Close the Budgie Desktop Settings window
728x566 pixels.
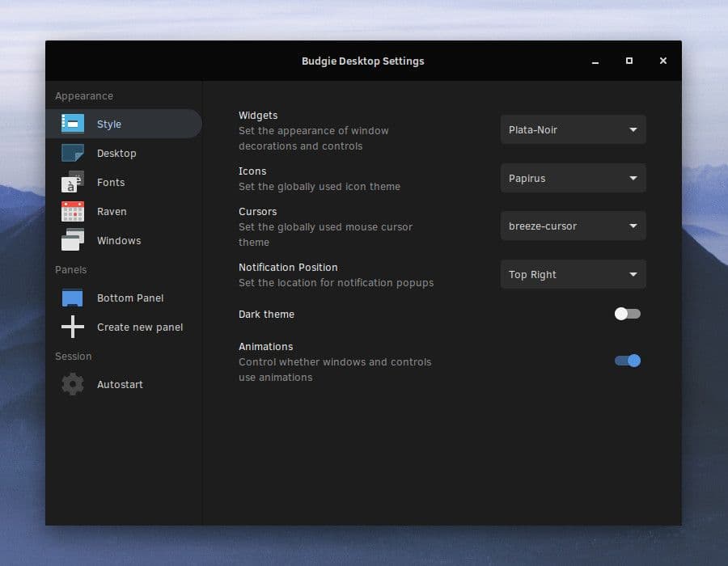[663, 61]
